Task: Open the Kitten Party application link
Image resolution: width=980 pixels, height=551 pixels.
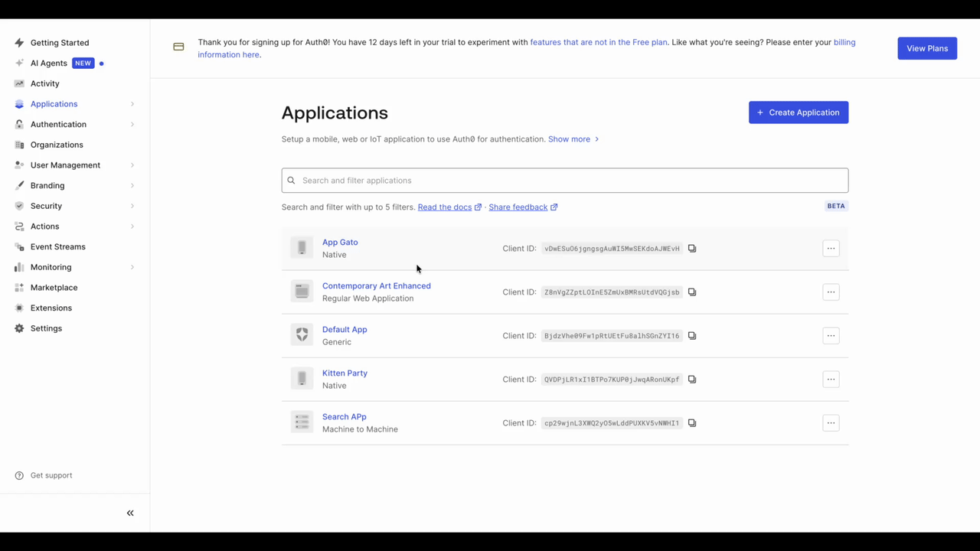Action: pyautogui.click(x=345, y=373)
